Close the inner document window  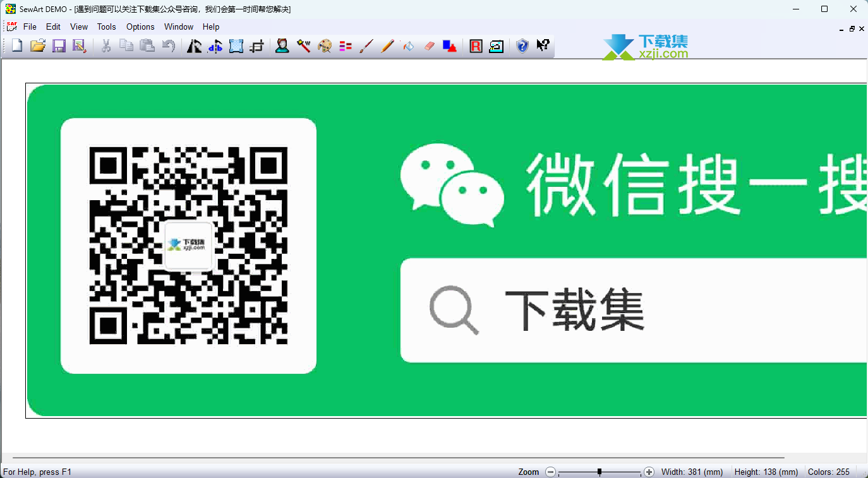pos(862,29)
